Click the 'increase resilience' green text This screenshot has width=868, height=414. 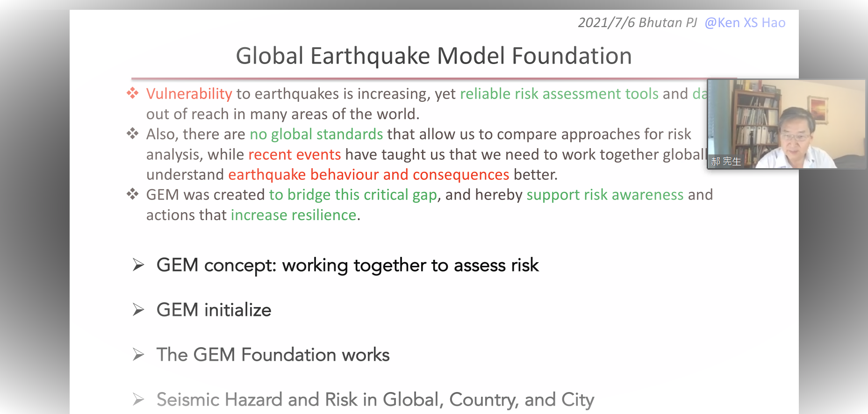point(294,215)
